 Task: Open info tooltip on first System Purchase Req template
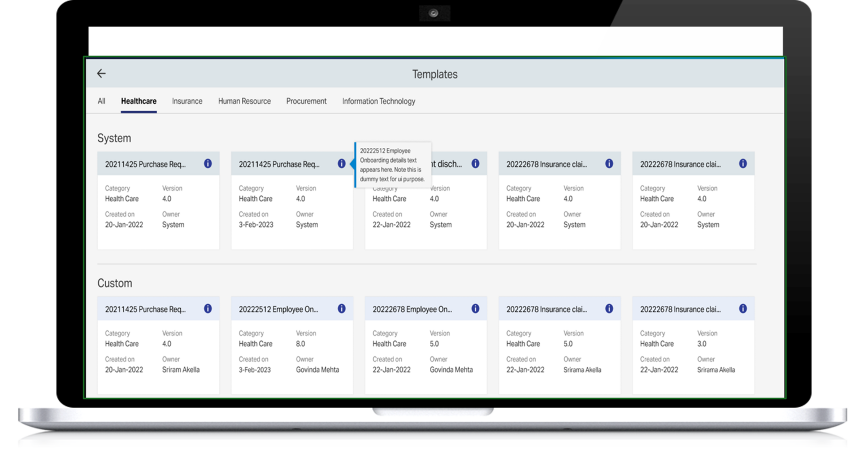(x=207, y=163)
